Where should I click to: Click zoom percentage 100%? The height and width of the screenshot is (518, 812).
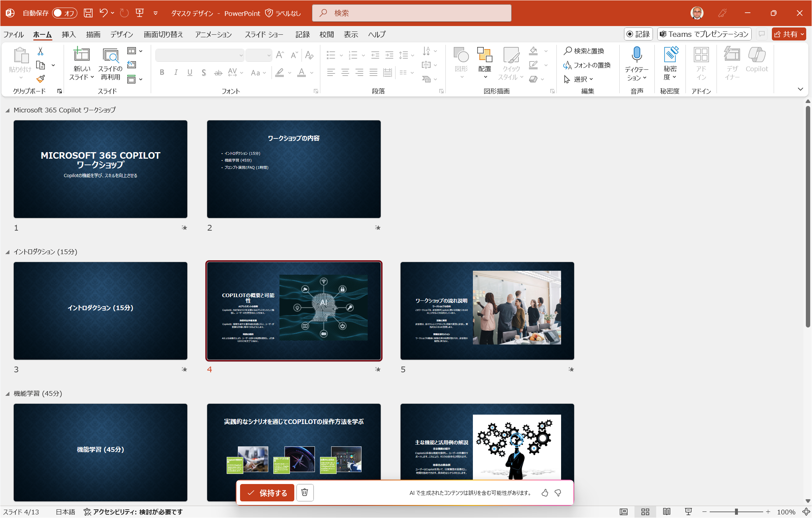pos(786,512)
